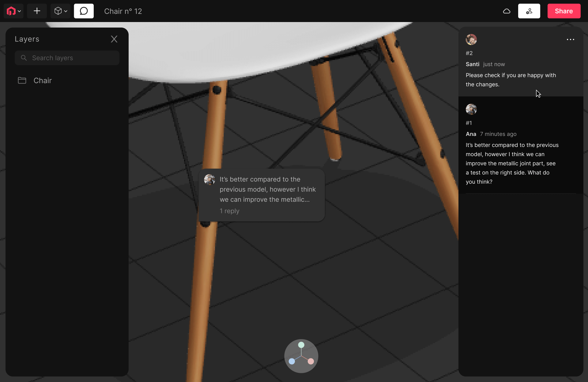Close the Layers panel
This screenshot has width=588, height=382.
point(114,39)
